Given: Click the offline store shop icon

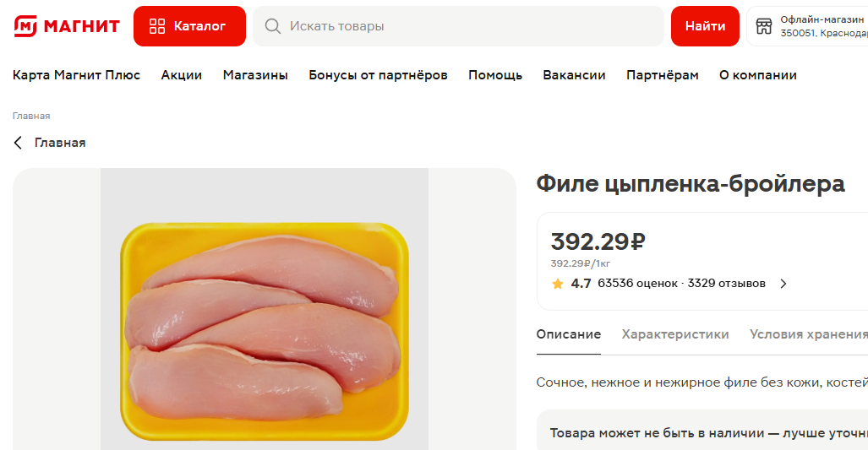Looking at the screenshot, I should point(764,26).
